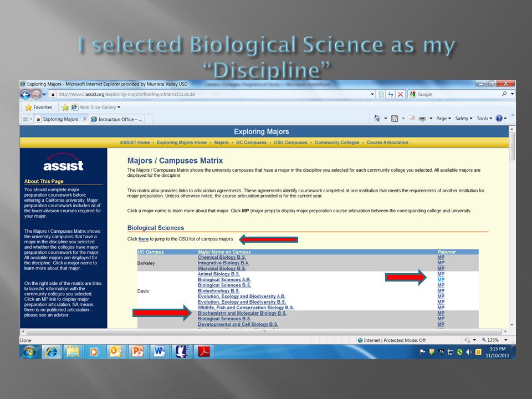This screenshot has height=399, width=532.
Task: Click the Stop loading red X icon
Action: pos(400,94)
